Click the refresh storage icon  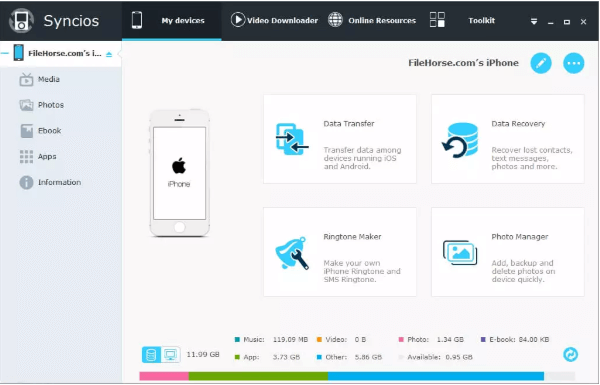pyautogui.click(x=571, y=354)
